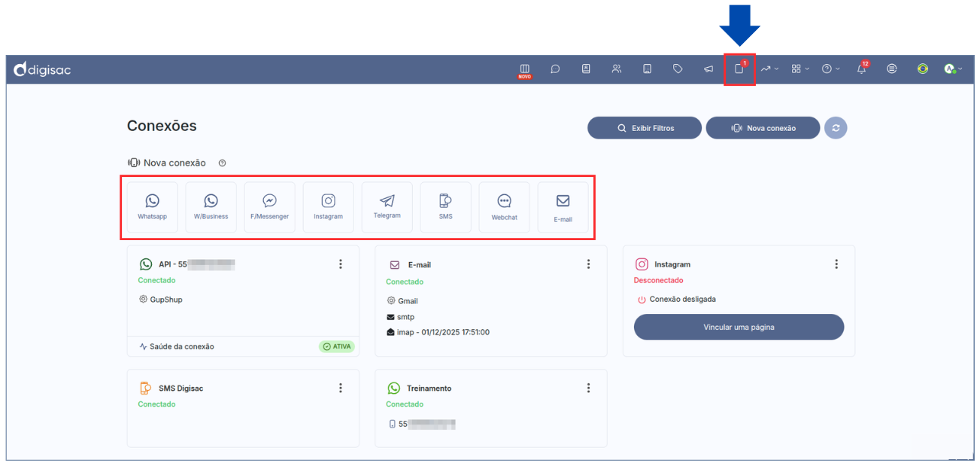This screenshot has width=980, height=466.
Task: Expand the help question mark dropdown
Action: [x=830, y=69]
